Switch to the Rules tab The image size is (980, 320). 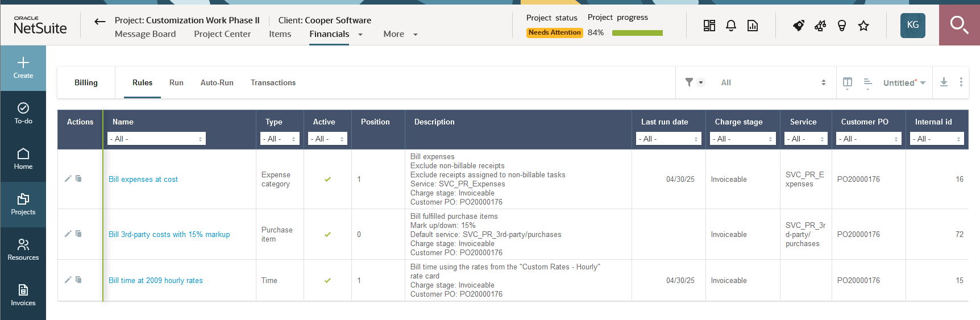point(142,82)
